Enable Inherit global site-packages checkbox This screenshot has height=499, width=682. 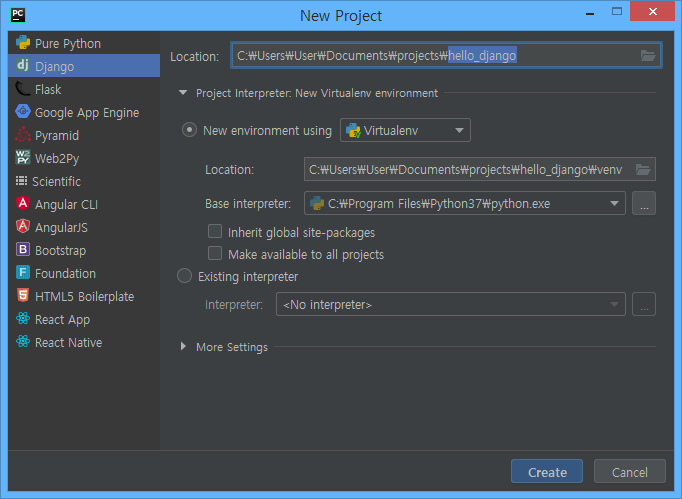pos(215,231)
